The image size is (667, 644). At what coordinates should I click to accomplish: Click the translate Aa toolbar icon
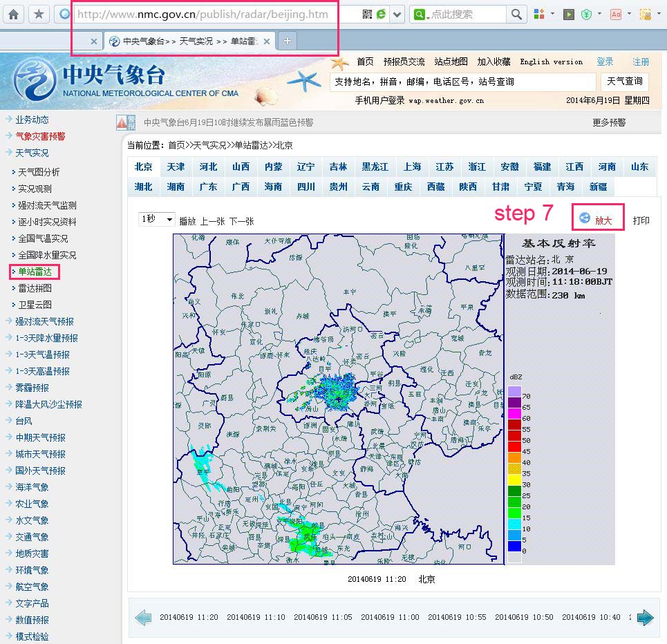point(616,15)
